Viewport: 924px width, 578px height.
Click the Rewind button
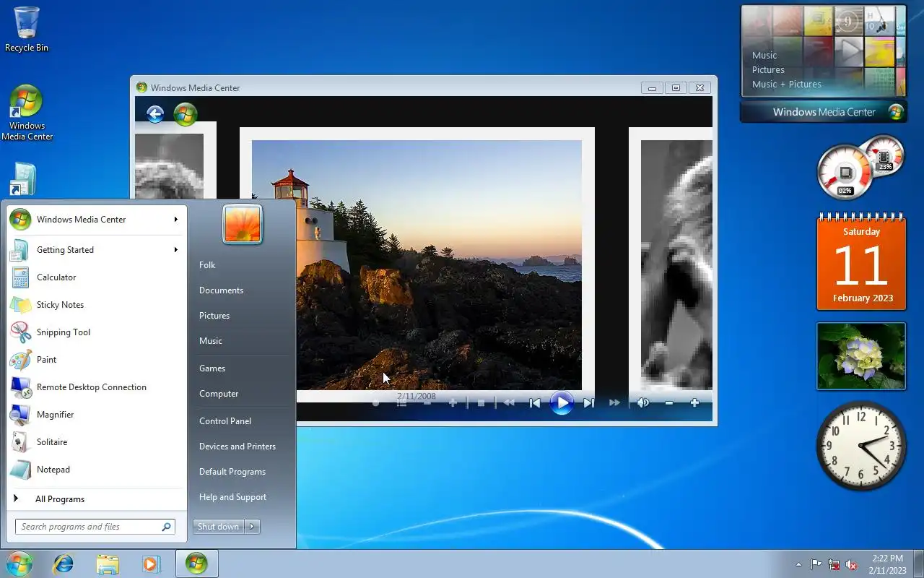(509, 403)
